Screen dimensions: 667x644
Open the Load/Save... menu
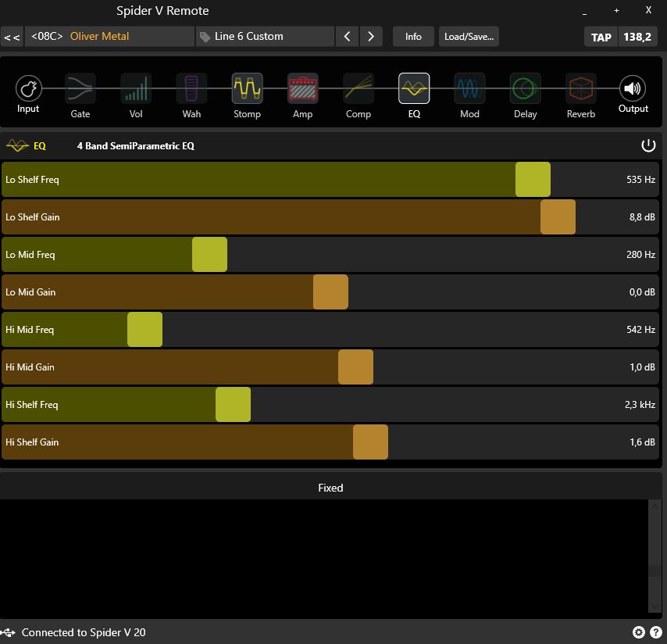point(469,37)
